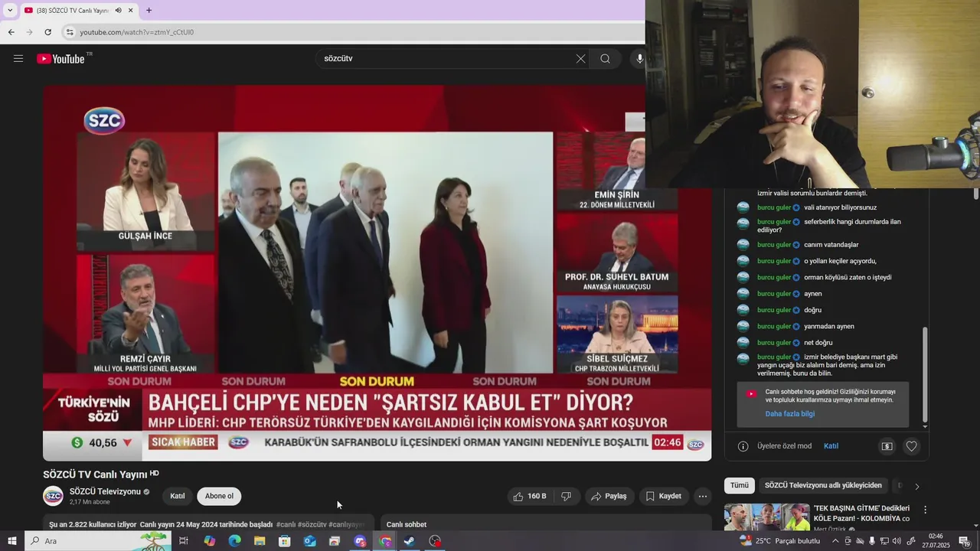This screenshot has width=980, height=551.
Task: Click the tray microphone icon
Action: (872, 541)
